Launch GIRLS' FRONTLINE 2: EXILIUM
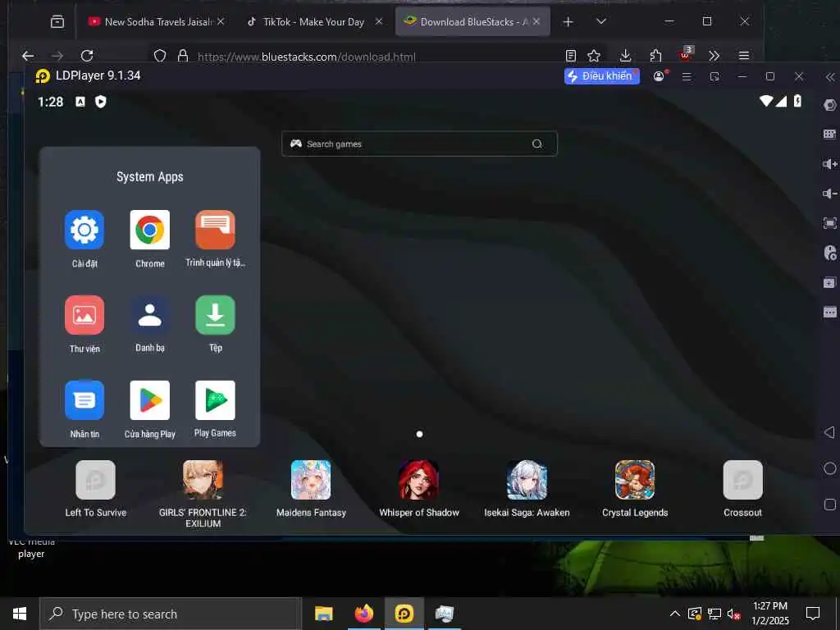 click(x=203, y=480)
